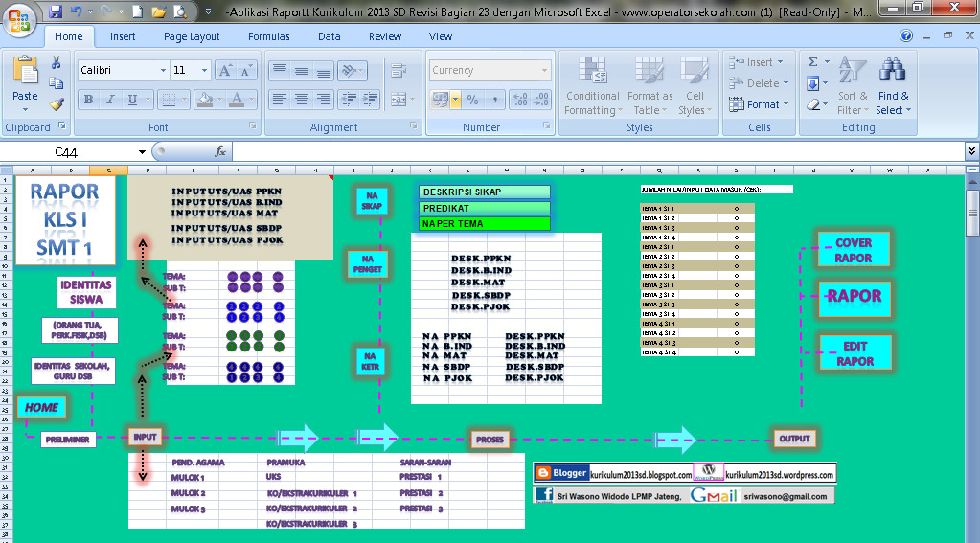Toggle top vertical alignment
This screenshot has width=980, height=543.
[280, 70]
